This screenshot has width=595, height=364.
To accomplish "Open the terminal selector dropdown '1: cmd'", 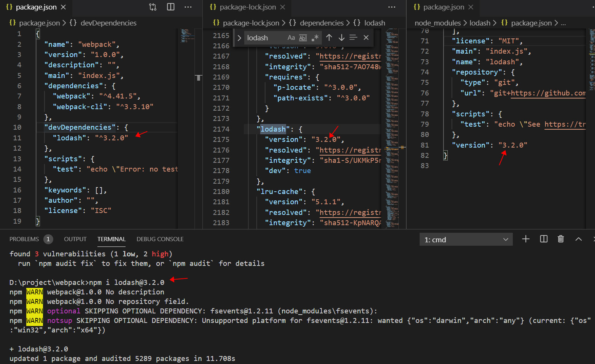I will point(466,240).
